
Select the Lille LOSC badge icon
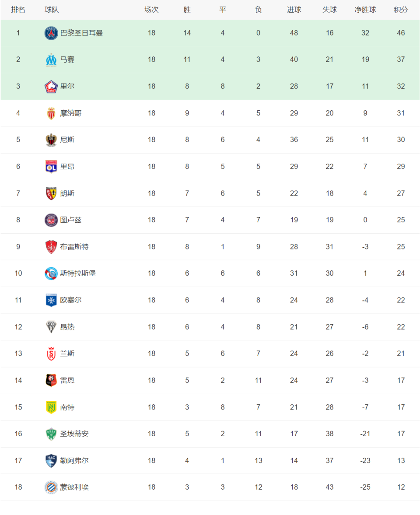tap(51, 87)
